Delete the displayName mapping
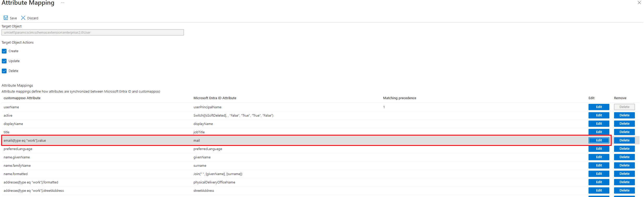Image resolution: width=644 pixels, height=197 pixels. (624, 124)
